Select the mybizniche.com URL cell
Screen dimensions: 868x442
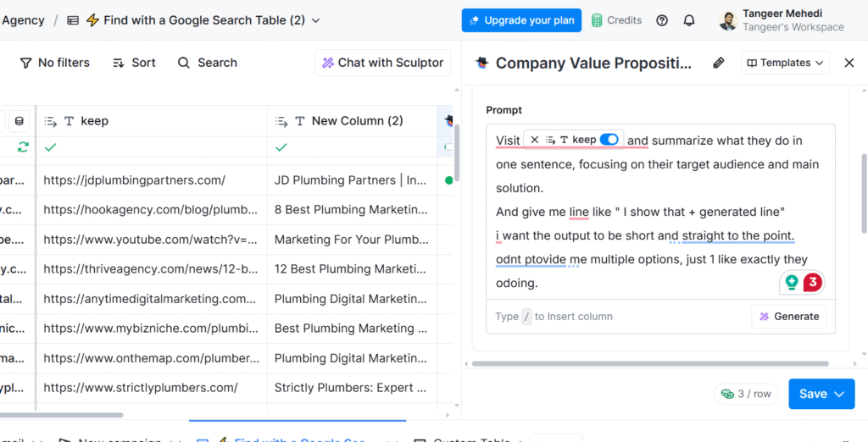coord(152,328)
